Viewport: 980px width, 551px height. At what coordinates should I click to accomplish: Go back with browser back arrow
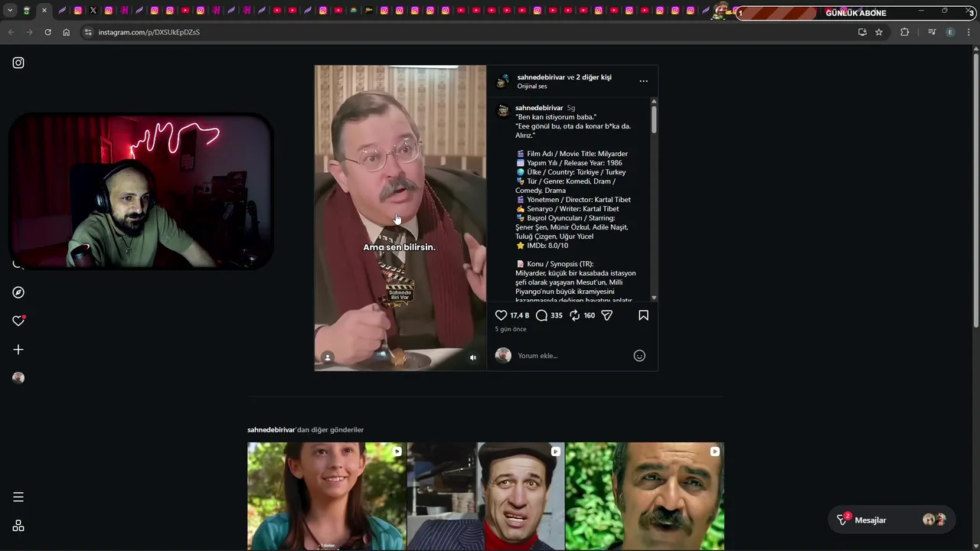(11, 32)
